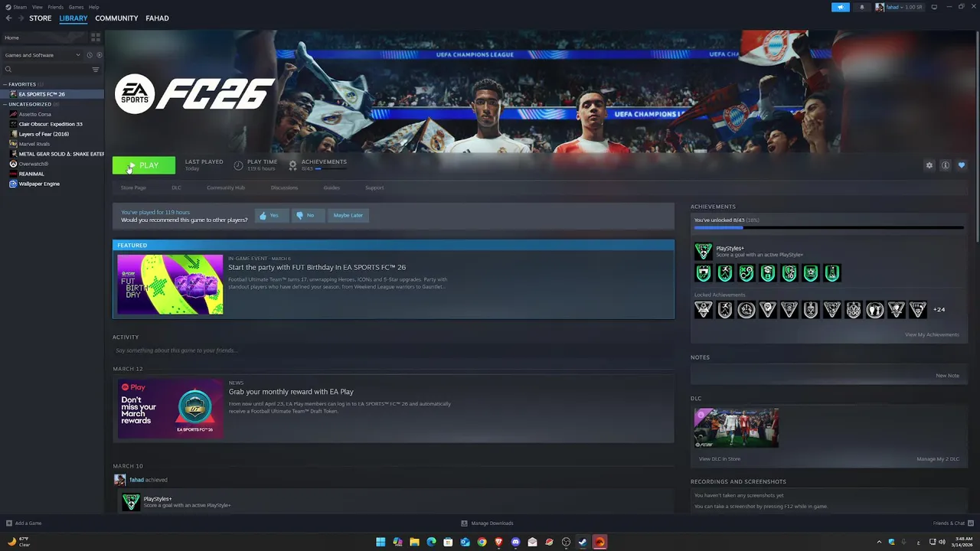The width and height of the screenshot is (980, 551).
Task: Open the Support link
Action: coord(374,187)
